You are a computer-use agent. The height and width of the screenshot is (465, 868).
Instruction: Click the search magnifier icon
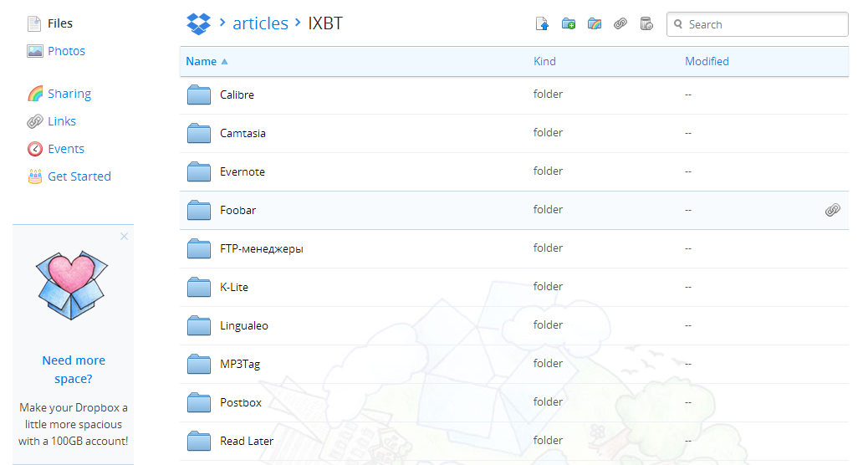(x=678, y=24)
